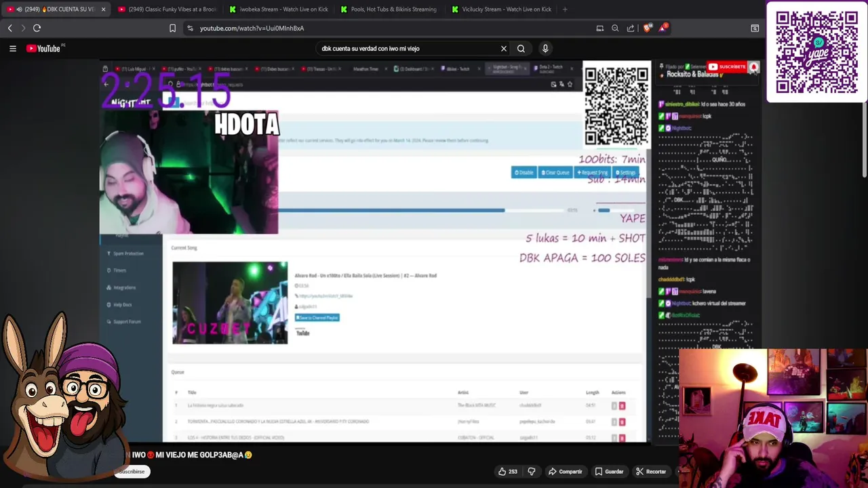Click the Guardar save button
The image size is (868, 488).
[609, 472]
